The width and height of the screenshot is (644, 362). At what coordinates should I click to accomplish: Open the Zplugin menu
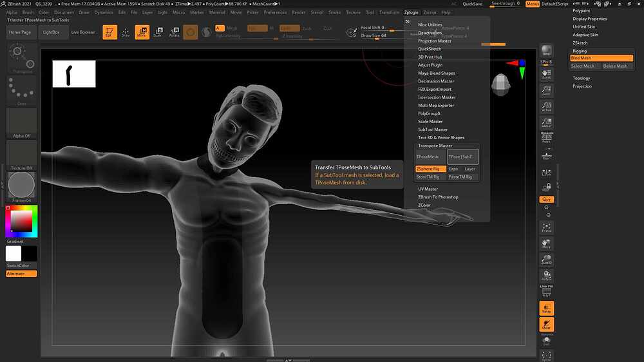[411, 12]
